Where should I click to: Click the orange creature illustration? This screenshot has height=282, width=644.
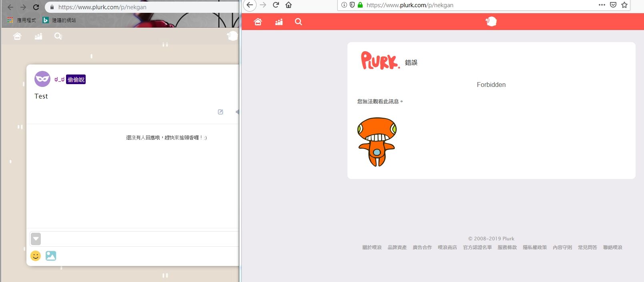click(377, 142)
